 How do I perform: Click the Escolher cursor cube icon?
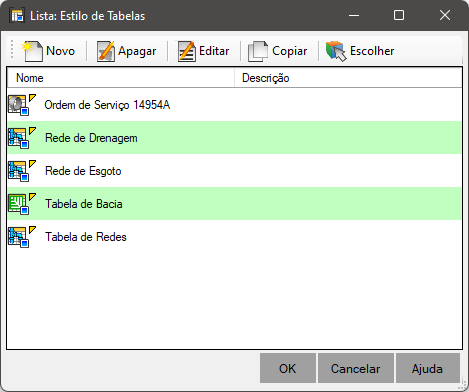tap(336, 51)
